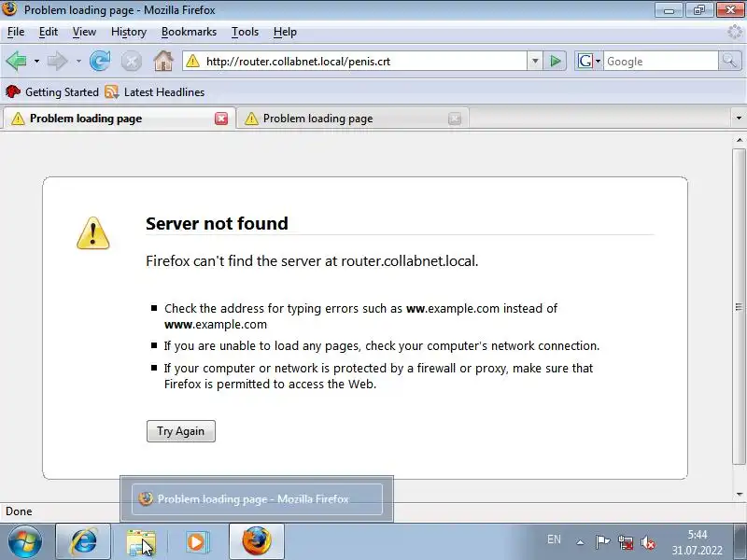Switch to the second Problem loading page tab
747x560 pixels.
353,119
